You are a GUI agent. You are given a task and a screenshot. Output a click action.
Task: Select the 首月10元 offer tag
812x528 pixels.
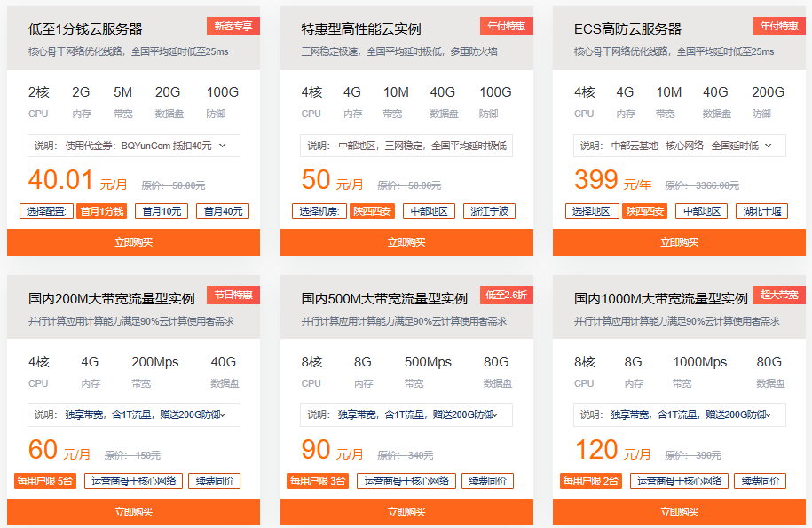tap(162, 211)
